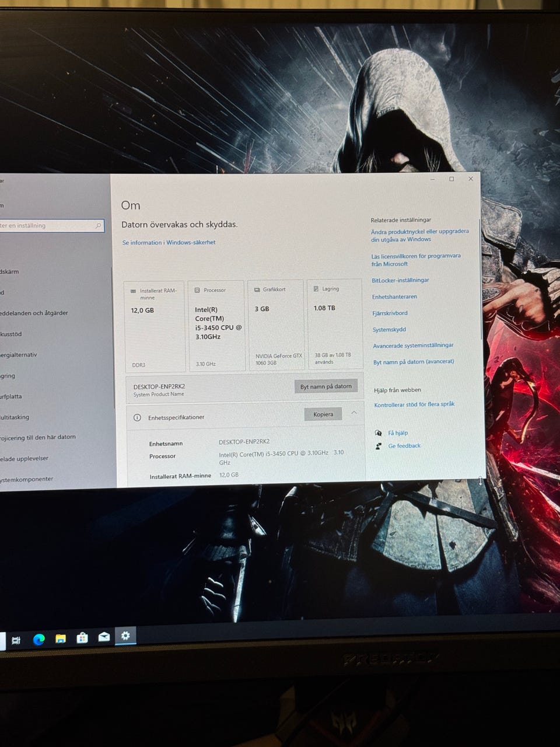The image size is (560, 747).
Task: Select 'Meddelanden och åtgärder' in the sidebar
Action: (34, 313)
